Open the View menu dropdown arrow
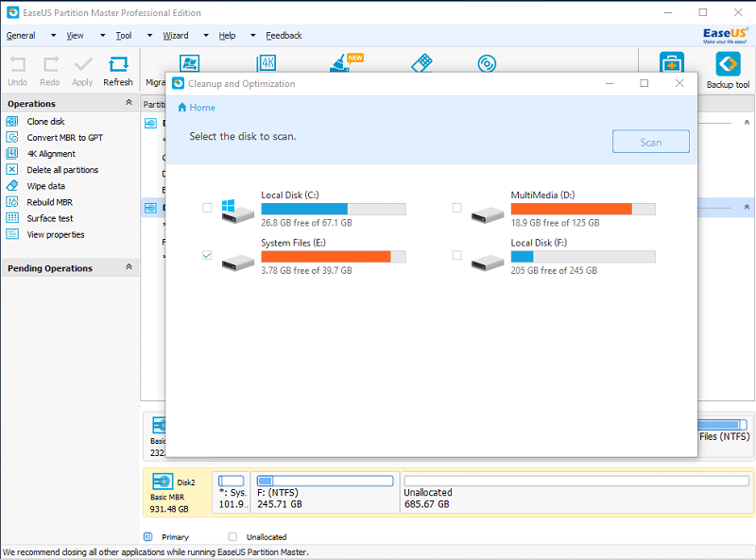 tap(102, 36)
